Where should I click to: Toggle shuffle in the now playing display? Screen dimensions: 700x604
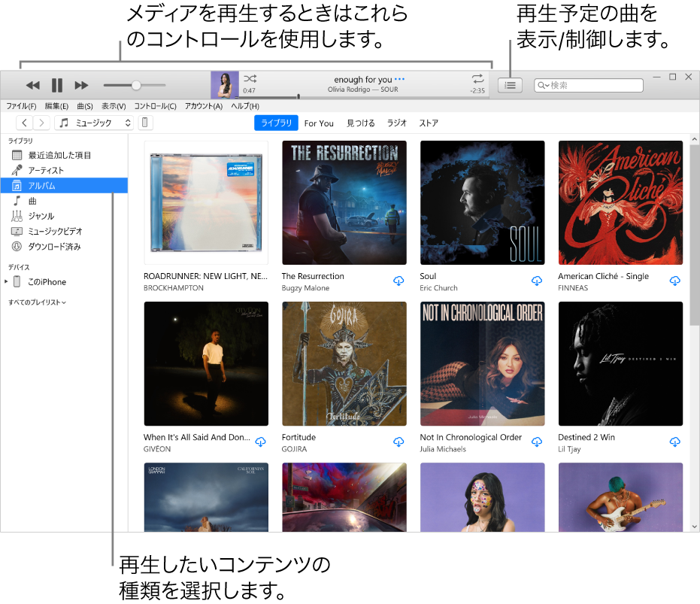(x=250, y=79)
